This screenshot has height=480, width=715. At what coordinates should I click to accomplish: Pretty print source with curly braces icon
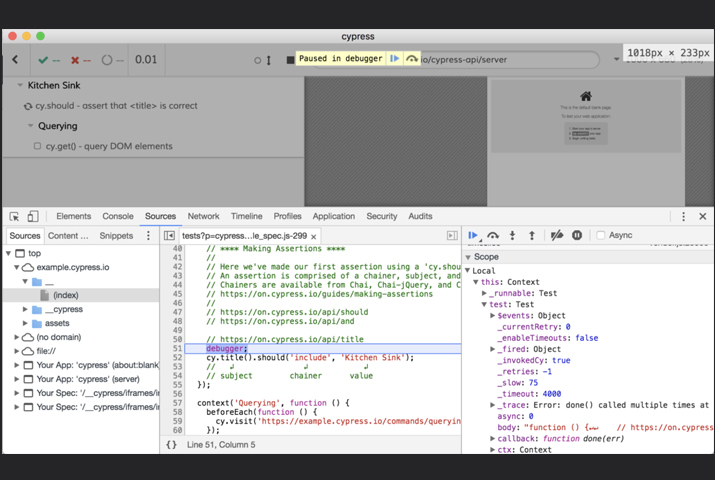click(x=171, y=445)
